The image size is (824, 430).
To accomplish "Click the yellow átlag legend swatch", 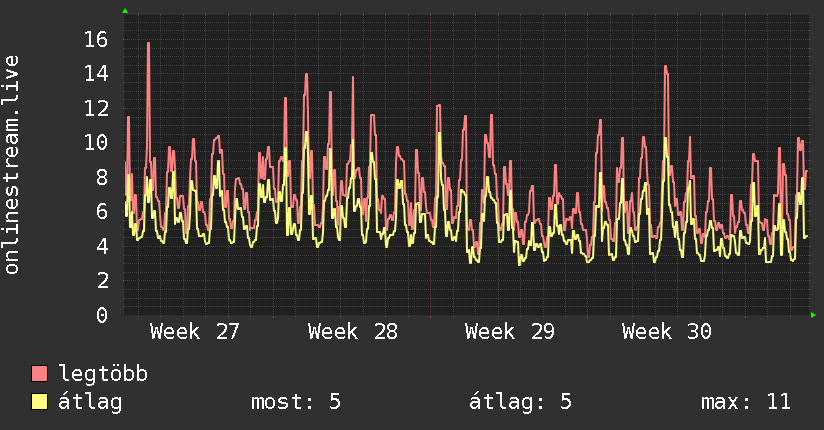I will point(39,402).
